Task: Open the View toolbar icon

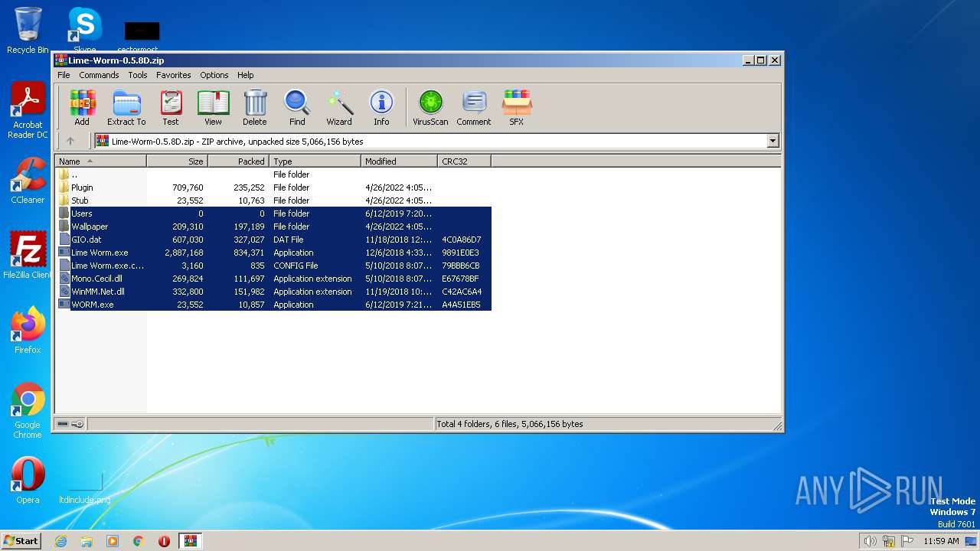Action: [x=213, y=108]
